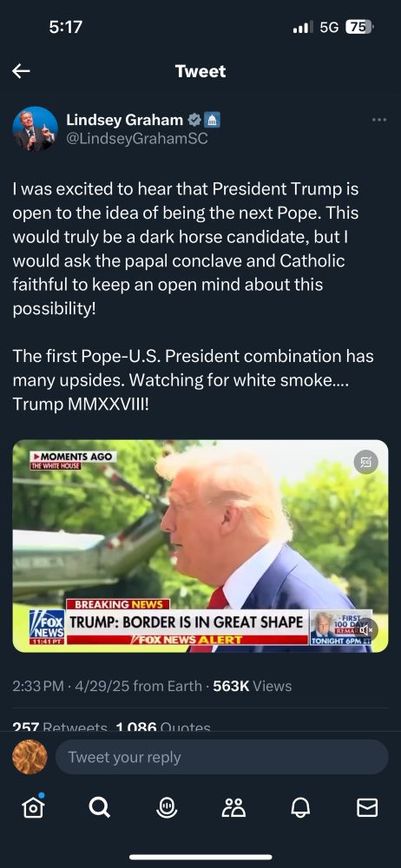Toggle the closed captions icon on video

(365, 462)
